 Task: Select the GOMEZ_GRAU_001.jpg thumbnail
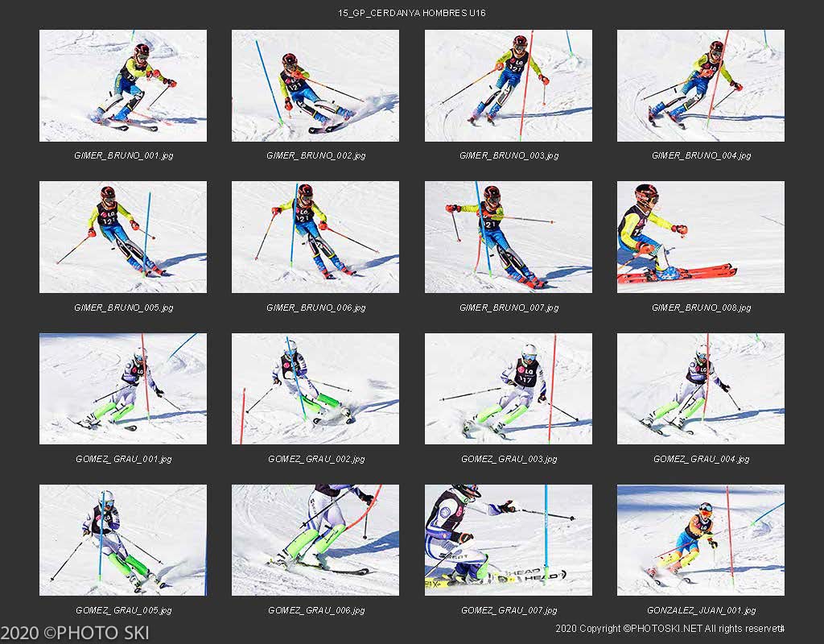[x=123, y=389]
